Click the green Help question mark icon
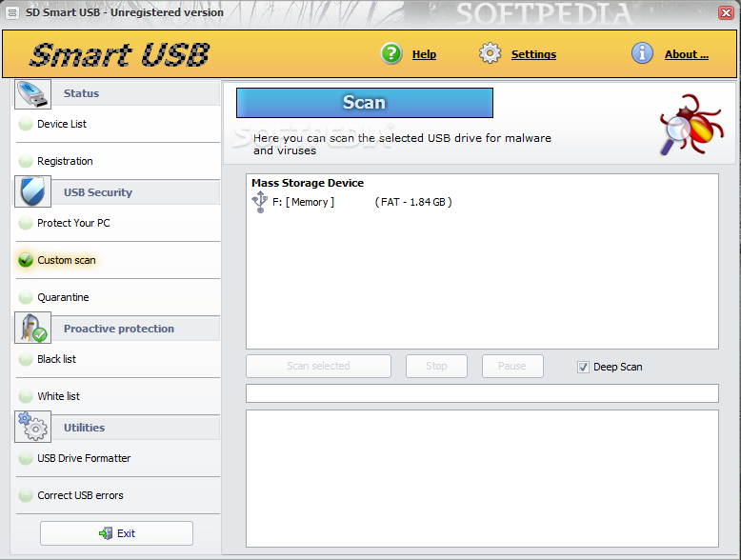This screenshot has width=741, height=560. (391, 54)
